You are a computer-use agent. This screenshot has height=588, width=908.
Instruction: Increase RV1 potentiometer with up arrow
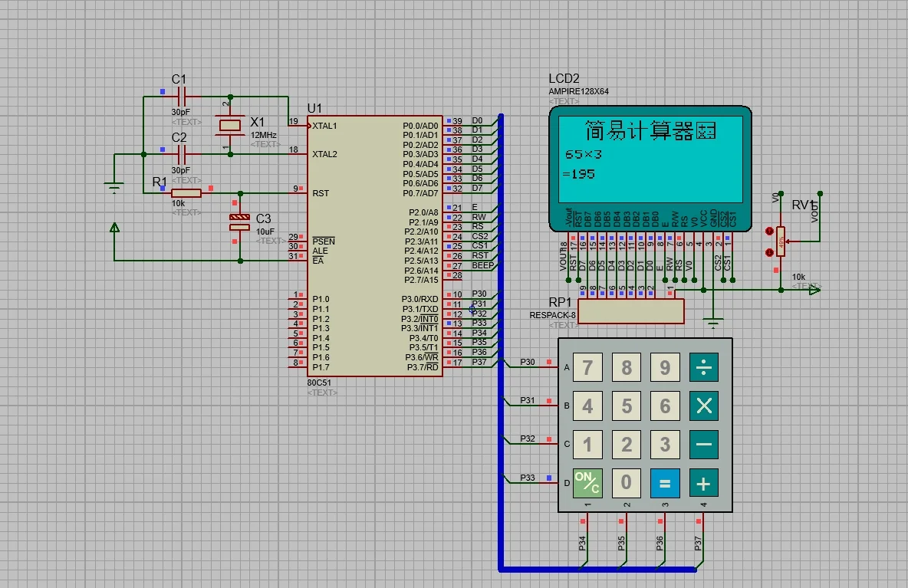pyautogui.click(x=769, y=231)
